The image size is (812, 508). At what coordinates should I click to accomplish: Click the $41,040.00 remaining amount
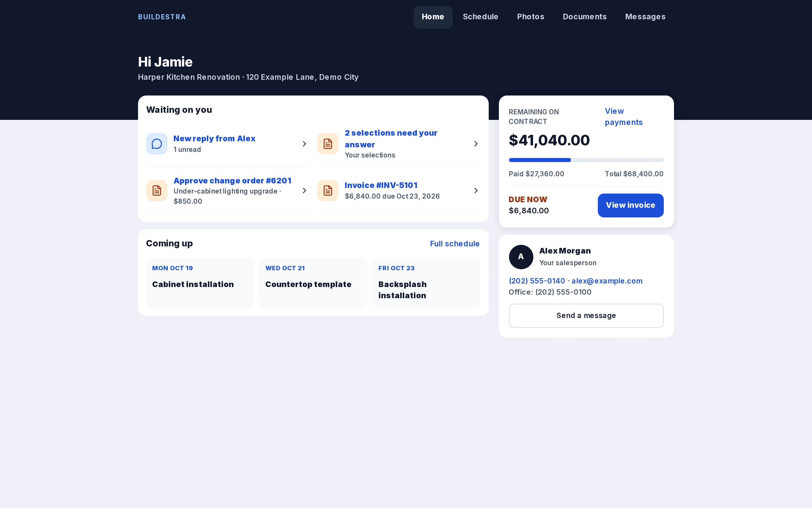549,140
